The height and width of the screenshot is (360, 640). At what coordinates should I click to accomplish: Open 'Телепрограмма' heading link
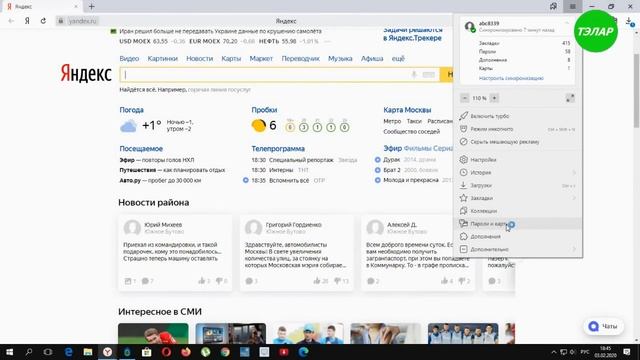278,149
